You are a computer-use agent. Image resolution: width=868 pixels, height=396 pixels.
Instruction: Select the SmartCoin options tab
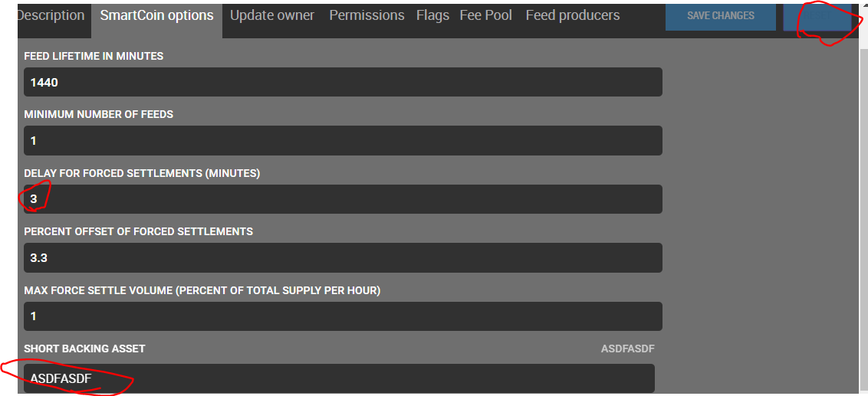157,15
